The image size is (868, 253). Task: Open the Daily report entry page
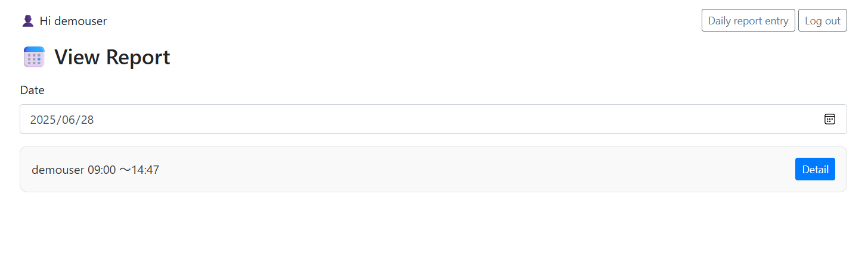748,20
